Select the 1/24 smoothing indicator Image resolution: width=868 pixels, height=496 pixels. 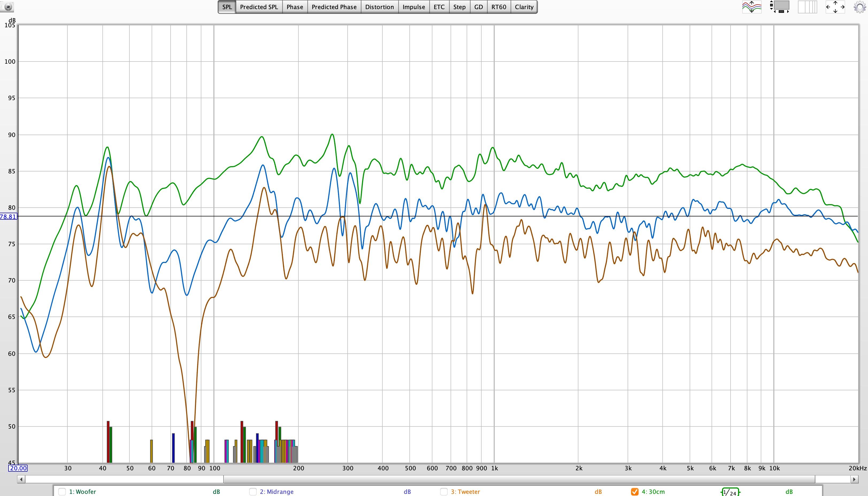pos(730,492)
